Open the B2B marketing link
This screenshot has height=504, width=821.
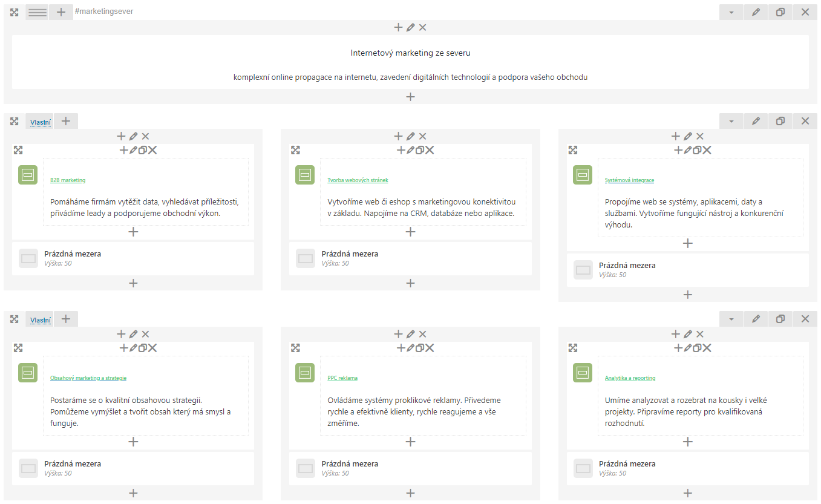68,180
